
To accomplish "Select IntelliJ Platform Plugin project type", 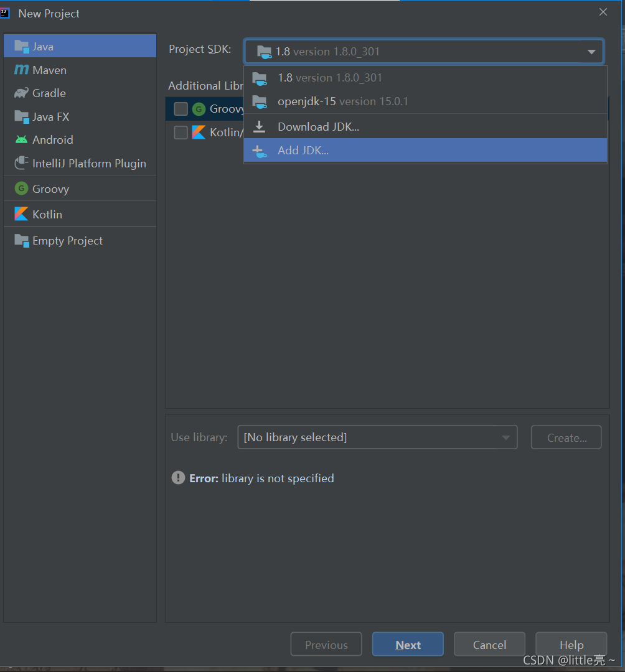I will tap(80, 163).
